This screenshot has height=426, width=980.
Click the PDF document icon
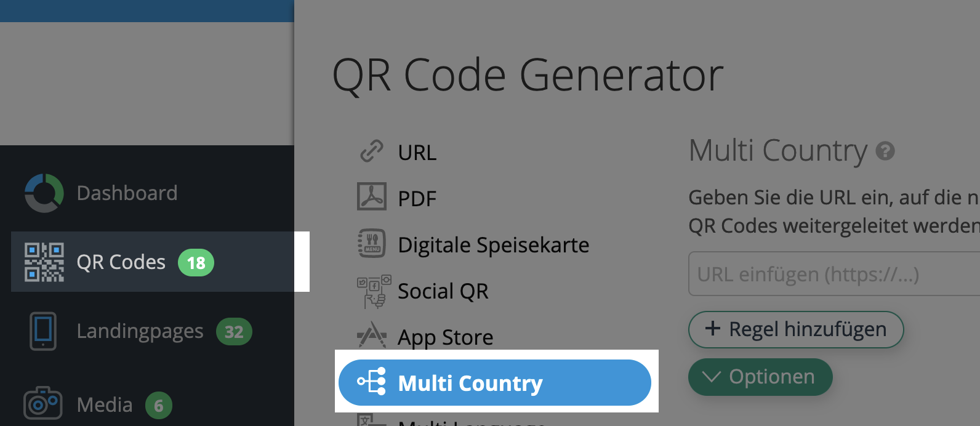click(371, 197)
